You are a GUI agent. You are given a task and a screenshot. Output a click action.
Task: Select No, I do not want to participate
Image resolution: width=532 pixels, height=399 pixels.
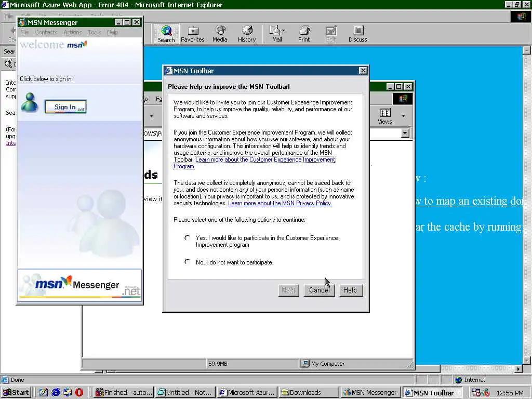coord(187,262)
